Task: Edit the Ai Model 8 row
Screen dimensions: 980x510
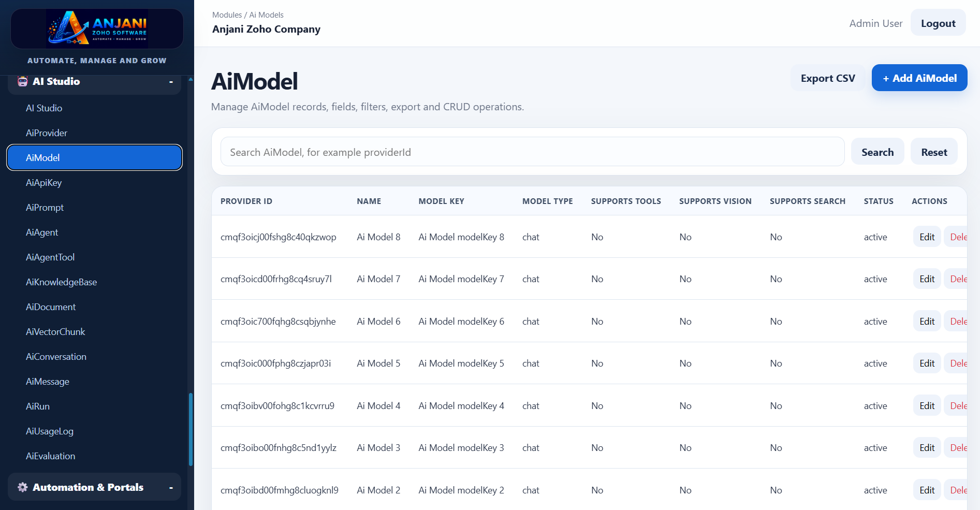Action: point(927,237)
